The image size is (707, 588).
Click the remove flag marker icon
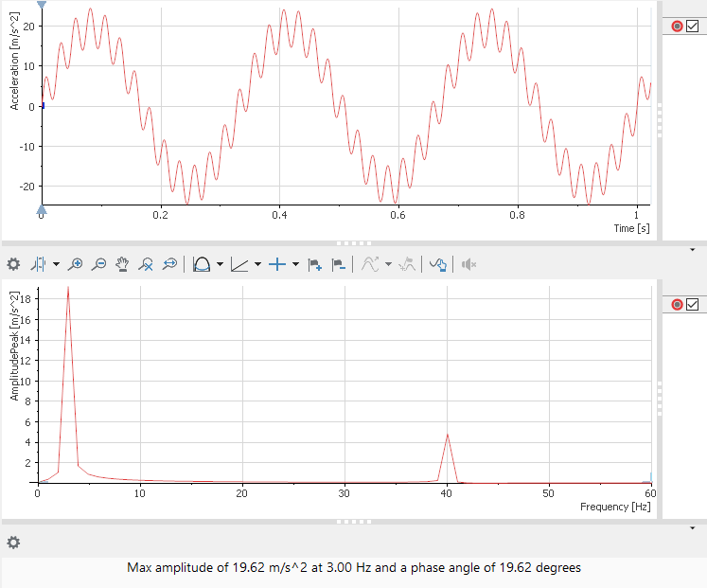(x=338, y=264)
